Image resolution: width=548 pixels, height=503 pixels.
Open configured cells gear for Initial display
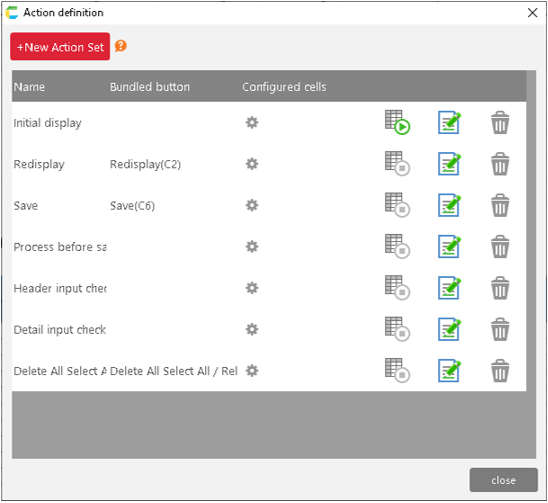[x=252, y=123]
